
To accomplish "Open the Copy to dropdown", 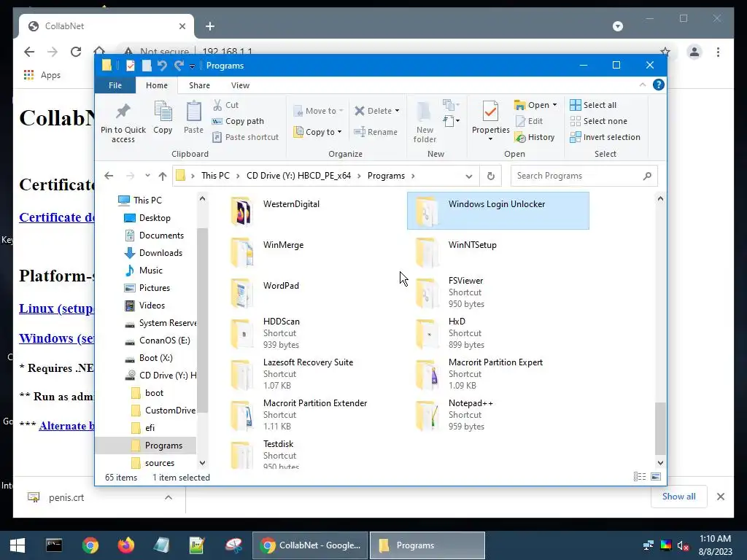I will [x=317, y=132].
